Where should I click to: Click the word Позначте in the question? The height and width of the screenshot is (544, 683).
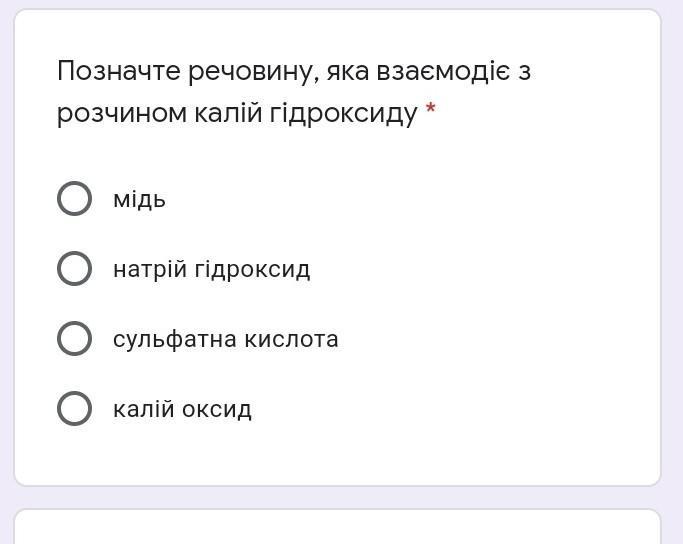coord(118,71)
